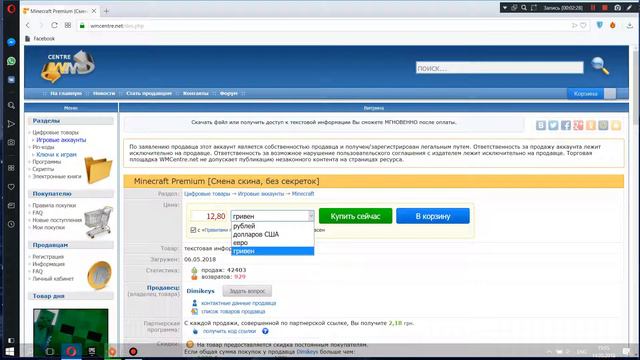Open Facebook bookmark in bookmarks bar
The height and width of the screenshot is (360, 640).
(40, 38)
